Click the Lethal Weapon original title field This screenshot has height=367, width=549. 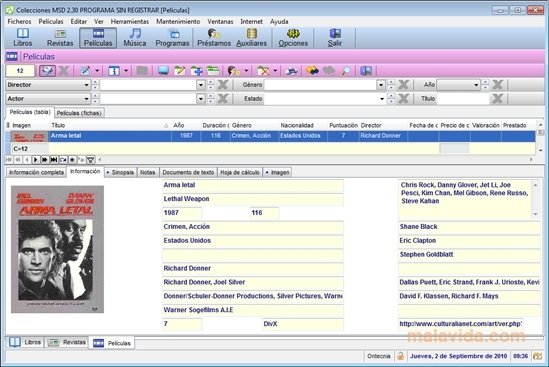pyautogui.click(x=253, y=199)
